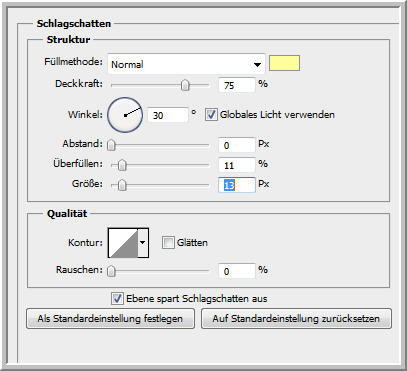Click the Größe slider handle
This screenshot has width=407, height=371.
click(122, 185)
